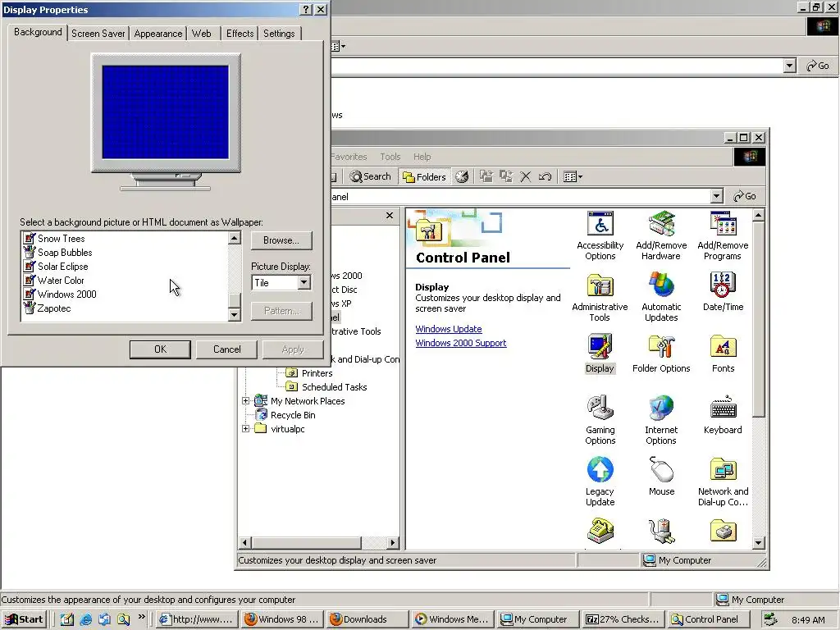The image size is (840, 630).
Task: Select Solar Eclipse wallpaper
Action: (x=62, y=267)
